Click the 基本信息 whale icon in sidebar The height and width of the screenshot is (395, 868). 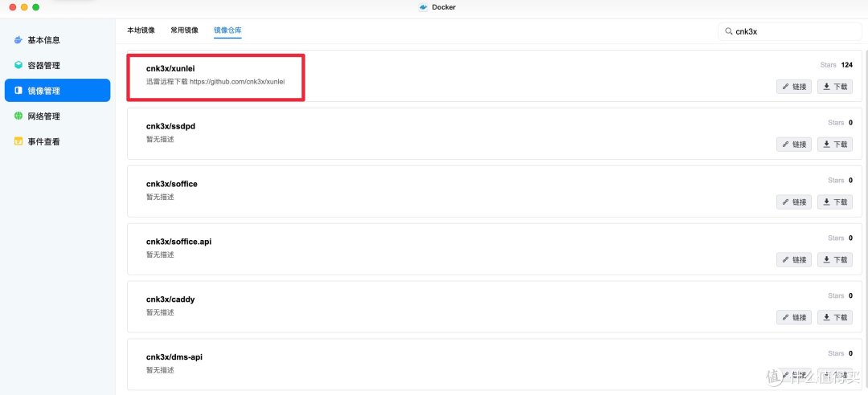click(x=18, y=39)
